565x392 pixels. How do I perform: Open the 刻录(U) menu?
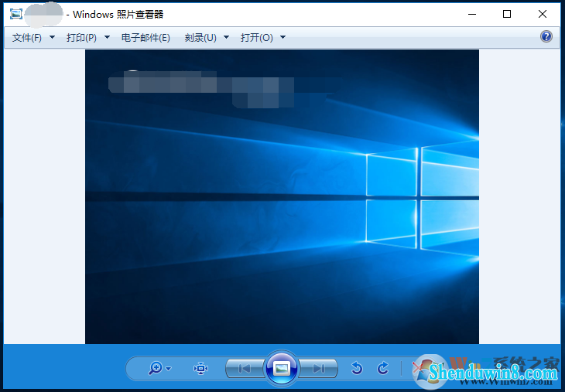[x=200, y=37]
